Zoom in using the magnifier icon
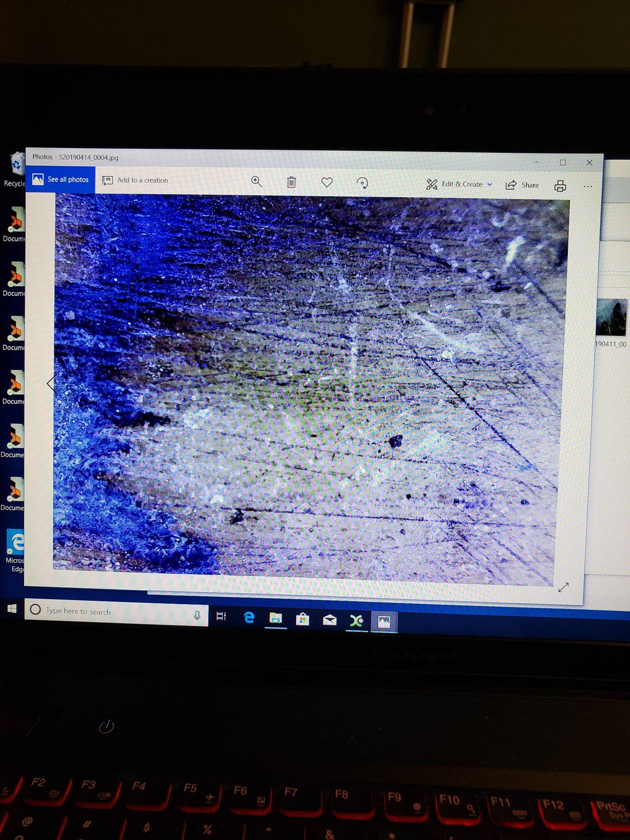Viewport: 630px width, 840px height. (256, 181)
